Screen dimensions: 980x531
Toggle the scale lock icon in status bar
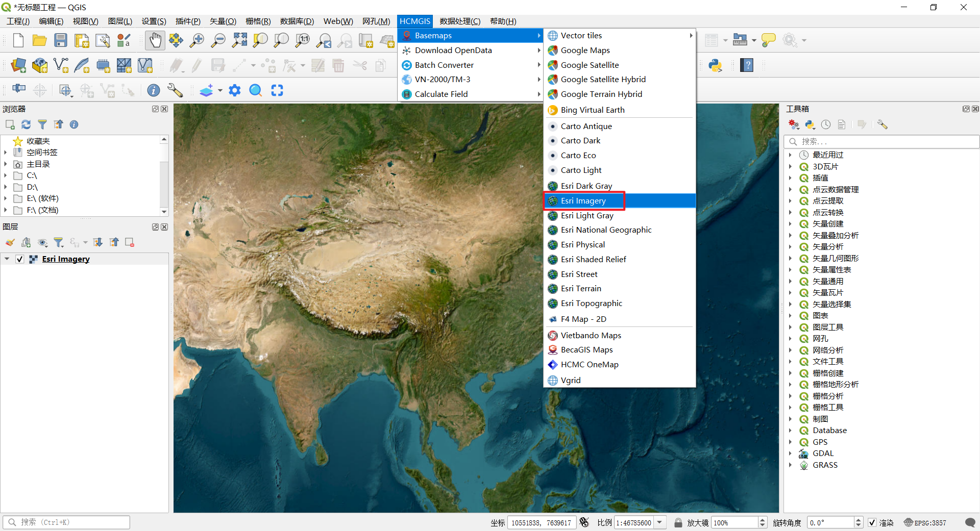(678, 522)
